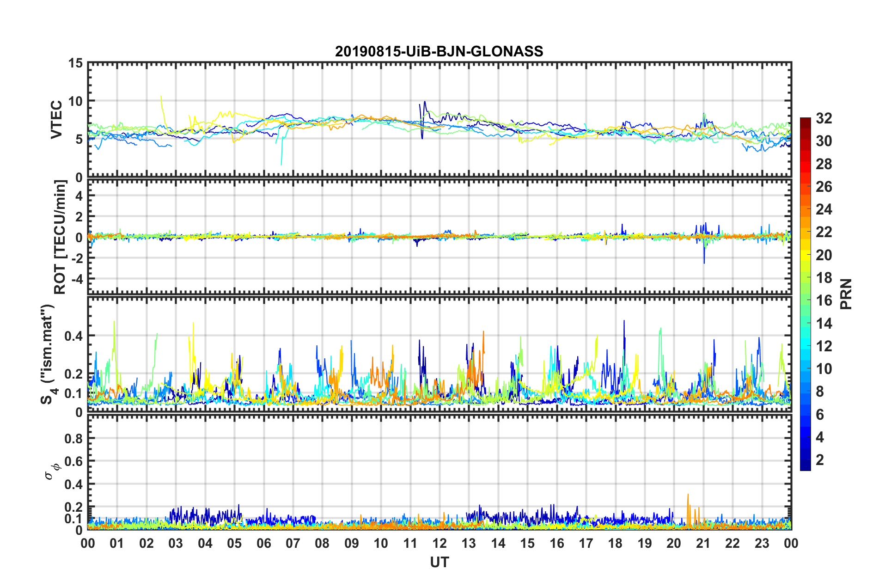This screenshot has width=879, height=588.
Task: Click the UT x-axis label
Action: tap(439, 562)
